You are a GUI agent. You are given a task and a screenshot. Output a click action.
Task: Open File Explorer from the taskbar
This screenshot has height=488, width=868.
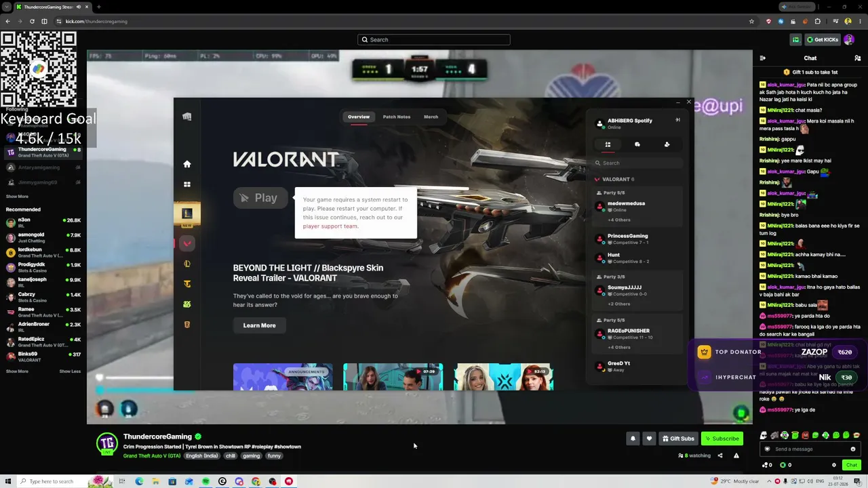click(x=156, y=481)
